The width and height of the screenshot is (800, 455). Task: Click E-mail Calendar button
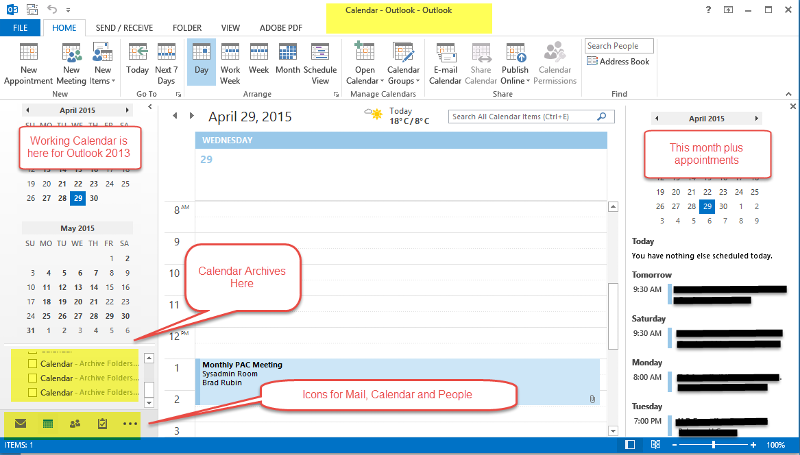point(445,64)
